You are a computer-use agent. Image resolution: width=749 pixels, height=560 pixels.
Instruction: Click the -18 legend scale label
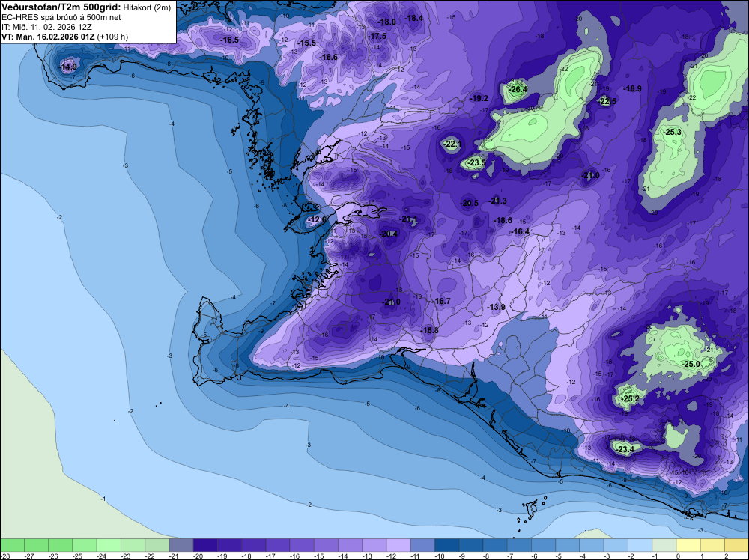click(247, 556)
